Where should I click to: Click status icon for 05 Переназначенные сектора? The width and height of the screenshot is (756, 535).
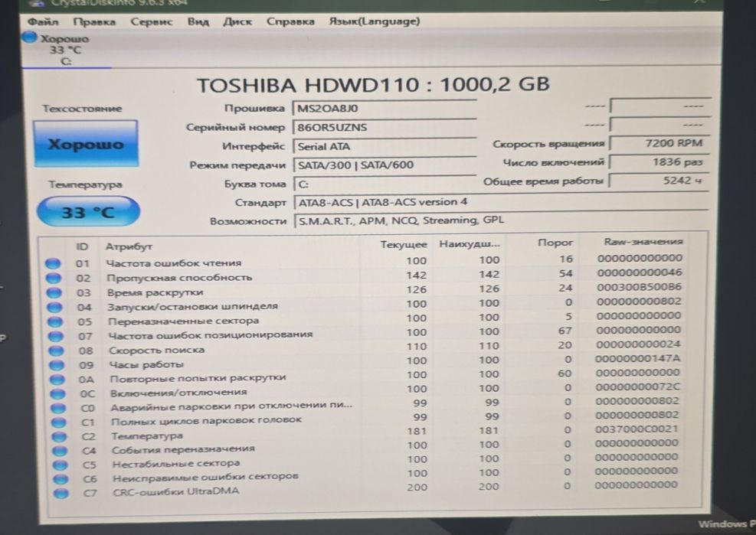55,321
